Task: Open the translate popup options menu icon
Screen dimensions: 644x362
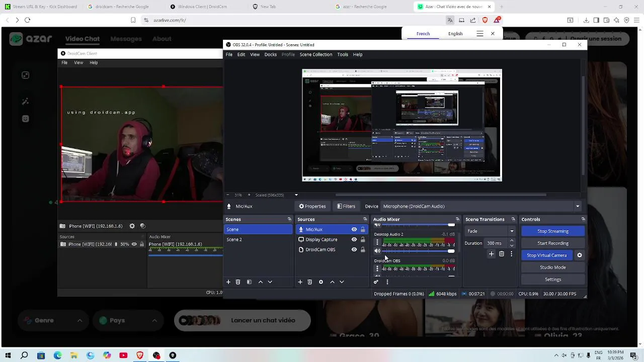Action: point(480,34)
